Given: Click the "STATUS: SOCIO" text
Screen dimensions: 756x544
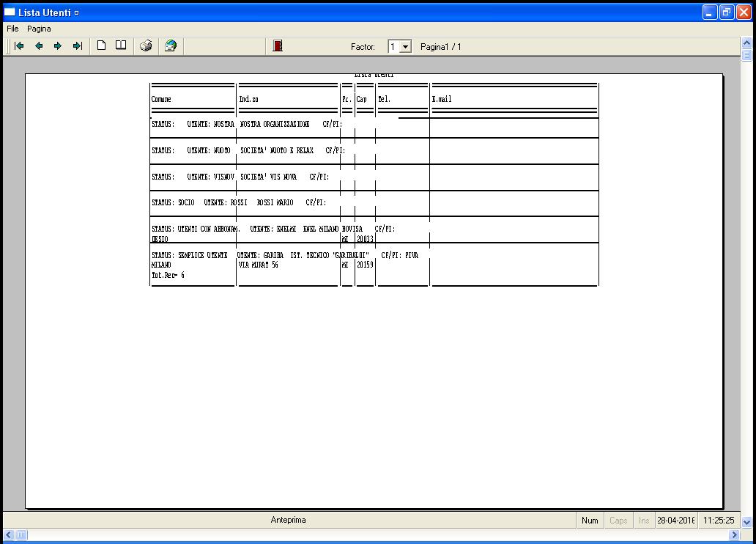Looking at the screenshot, I should [x=173, y=203].
